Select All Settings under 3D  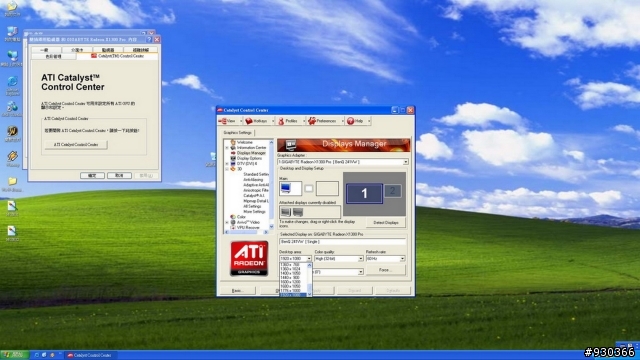(252, 206)
